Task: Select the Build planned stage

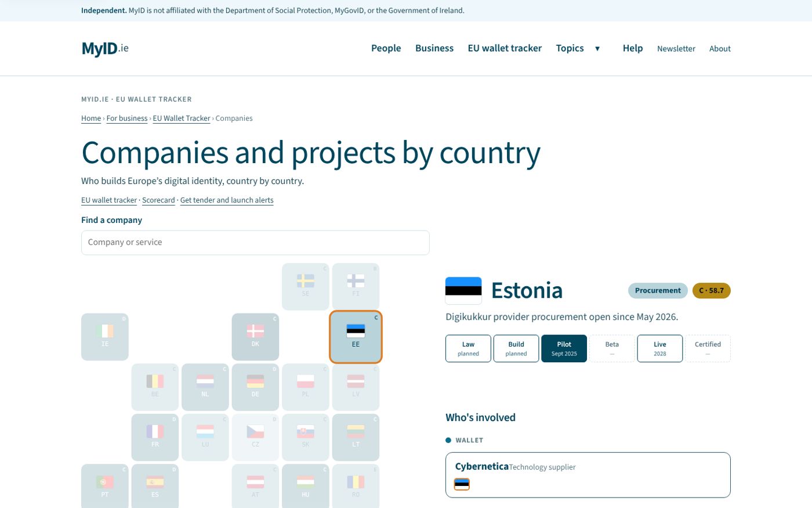Action: [516, 348]
